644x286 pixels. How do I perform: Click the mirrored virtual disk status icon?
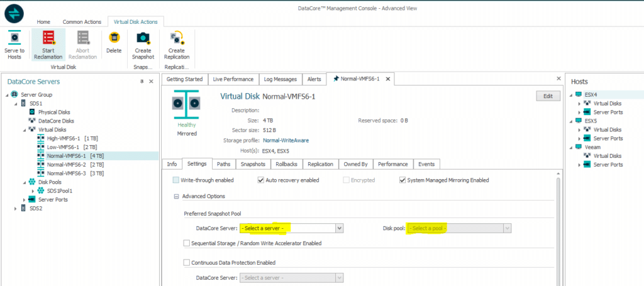click(x=186, y=104)
